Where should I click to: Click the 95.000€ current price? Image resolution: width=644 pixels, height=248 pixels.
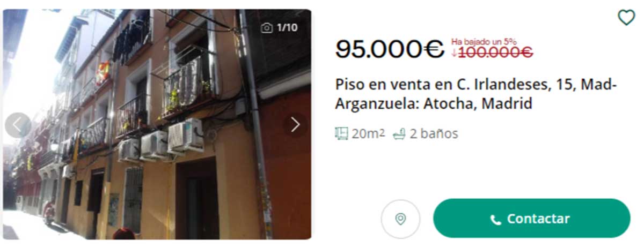pyautogui.click(x=390, y=50)
